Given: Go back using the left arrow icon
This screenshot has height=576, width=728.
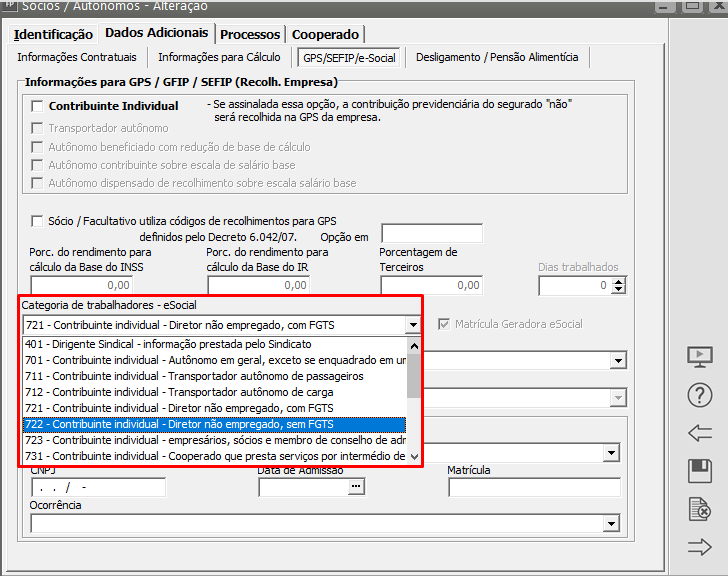Looking at the screenshot, I should coord(700,433).
